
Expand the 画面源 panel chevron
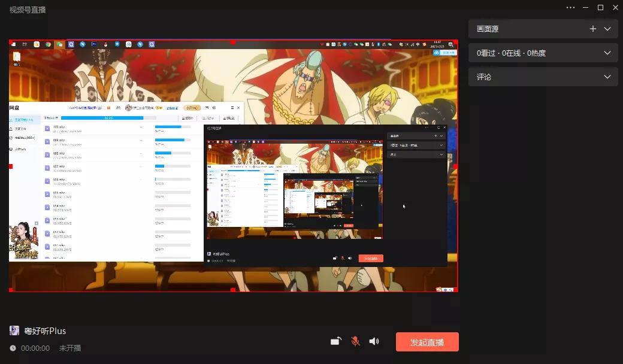[x=607, y=29]
